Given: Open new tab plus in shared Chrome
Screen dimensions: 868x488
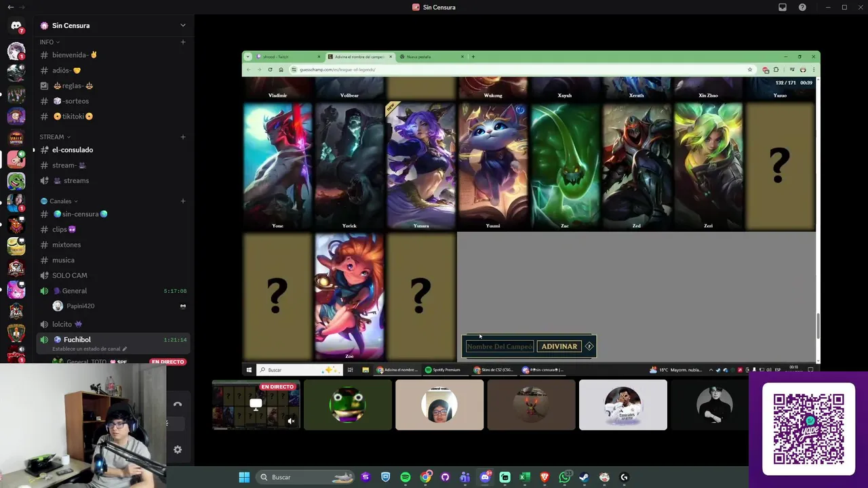Looking at the screenshot, I should pos(473,57).
